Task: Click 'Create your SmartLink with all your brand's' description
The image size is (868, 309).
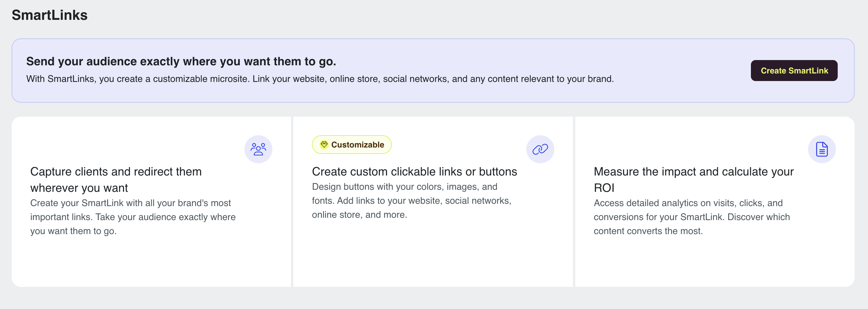Action: click(133, 217)
